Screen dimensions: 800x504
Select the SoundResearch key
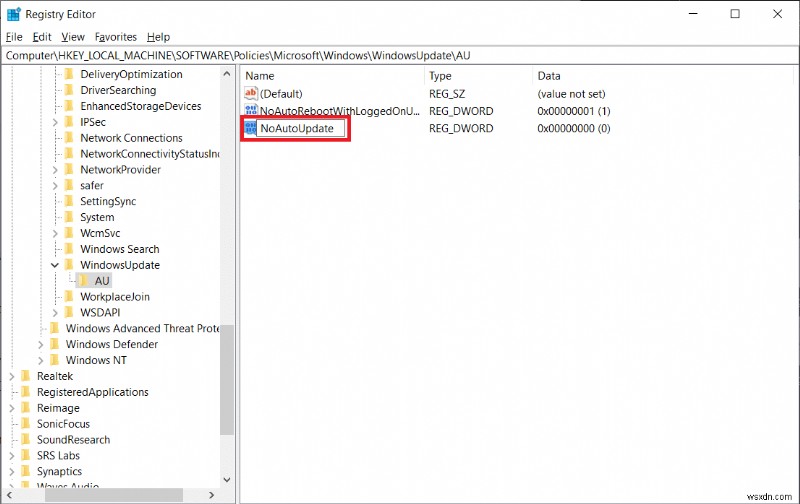pos(73,439)
